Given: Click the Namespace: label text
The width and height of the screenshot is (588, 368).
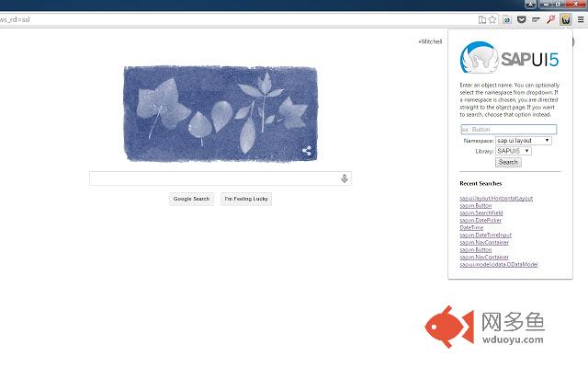Looking at the screenshot, I should [x=479, y=141].
